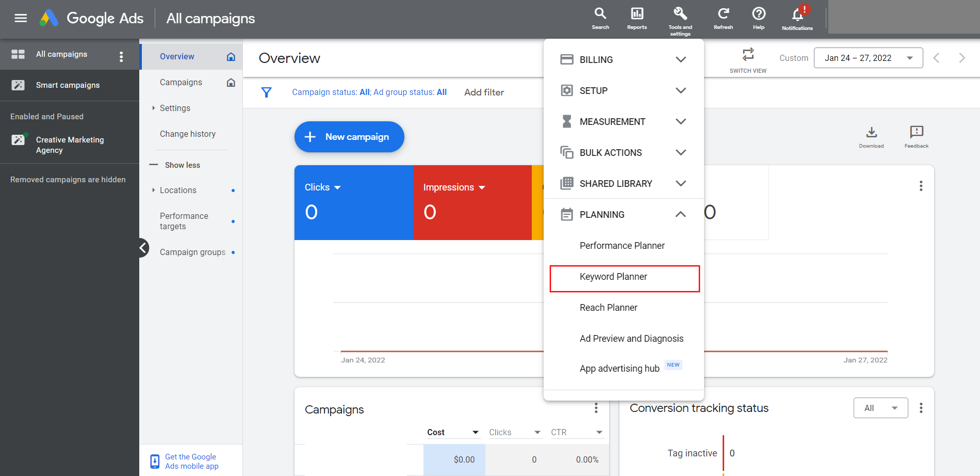Open the date range dropdown
980x476 pixels.
pos(868,58)
